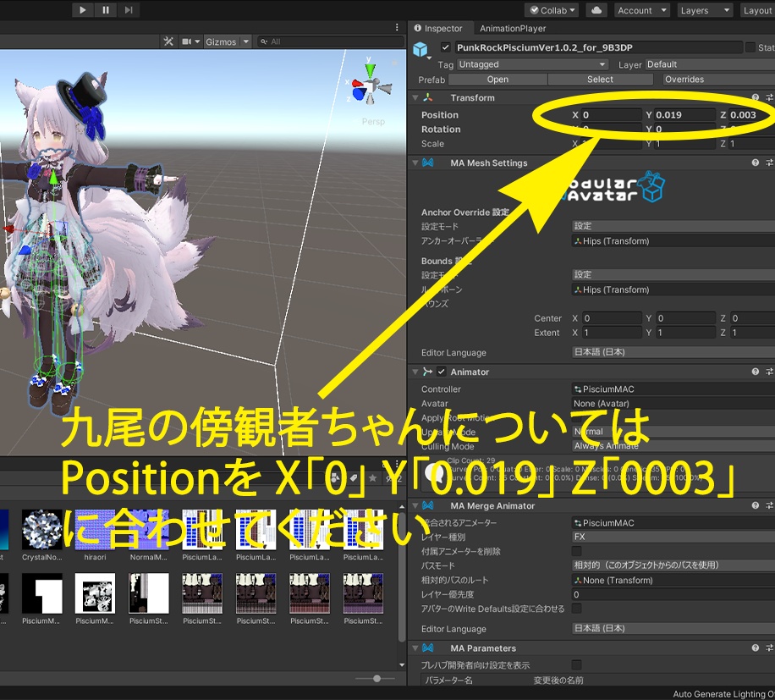
Task: Open the Layout dropdown
Action: pyautogui.click(x=757, y=10)
